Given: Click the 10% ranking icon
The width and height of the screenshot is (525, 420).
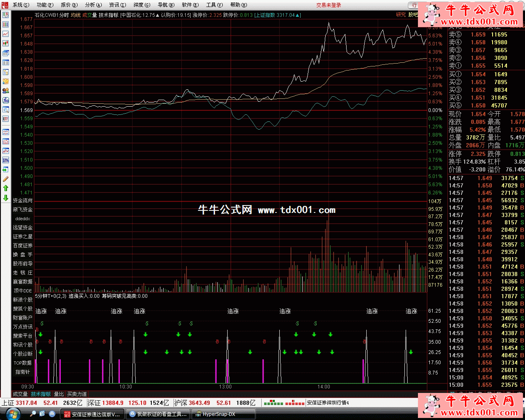Looking at the screenshot, I should pyautogui.click(x=6, y=160).
